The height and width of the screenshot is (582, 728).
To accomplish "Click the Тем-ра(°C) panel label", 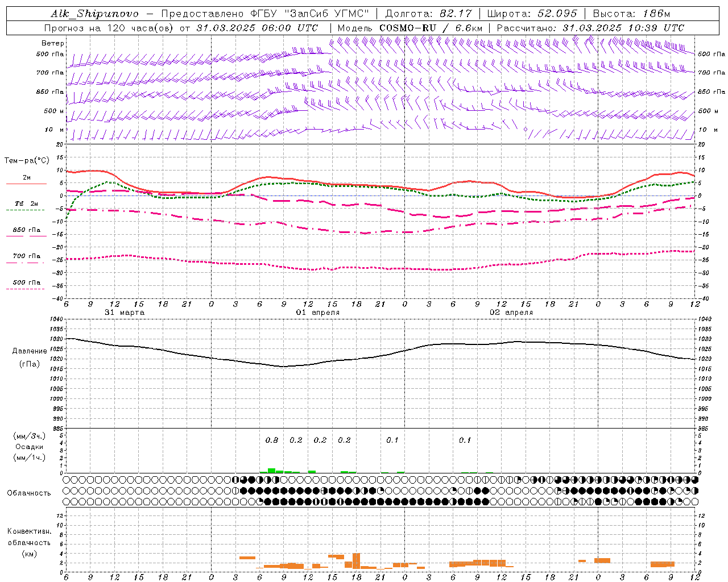I will (27, 161).
